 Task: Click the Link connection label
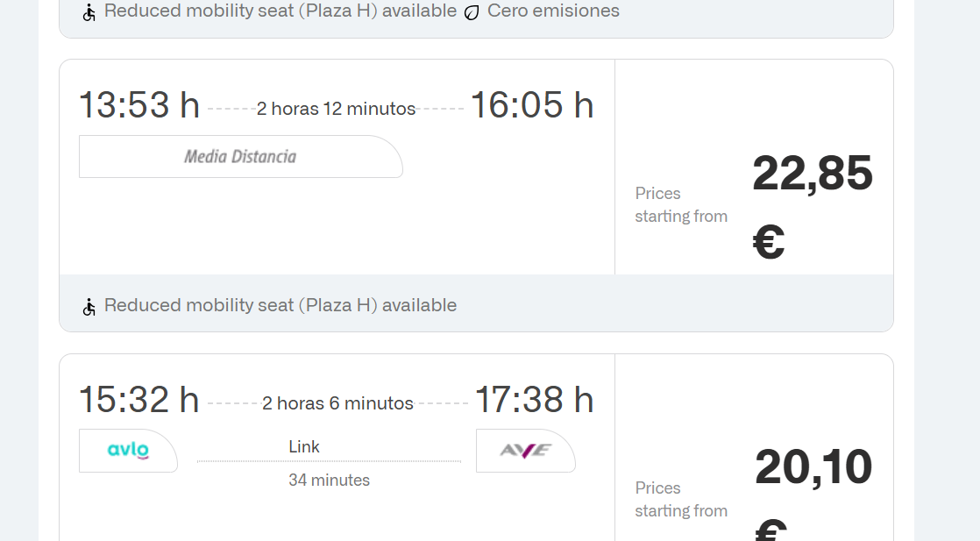pos(304,446)
